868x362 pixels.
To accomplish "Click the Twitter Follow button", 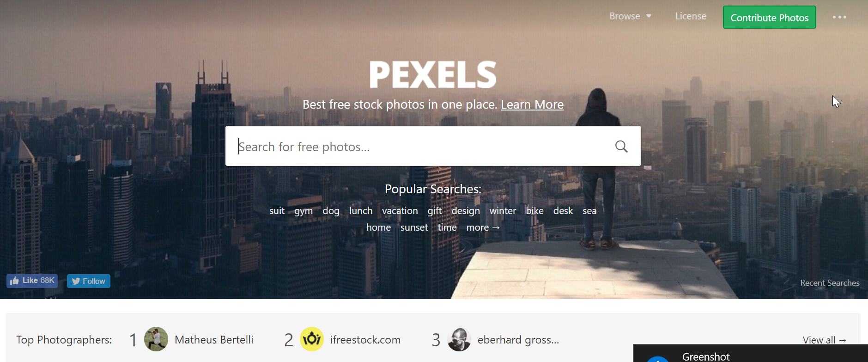I will (x=89, y=281).
